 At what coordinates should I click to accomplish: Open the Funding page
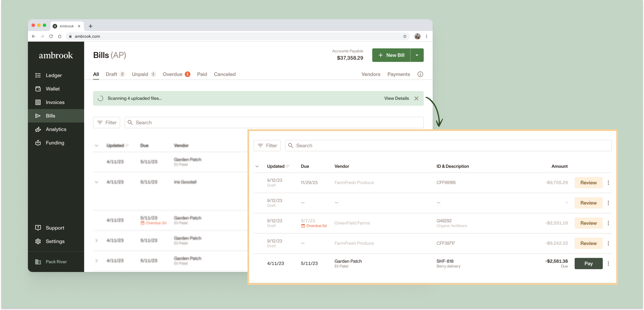(x=55, y=143)
